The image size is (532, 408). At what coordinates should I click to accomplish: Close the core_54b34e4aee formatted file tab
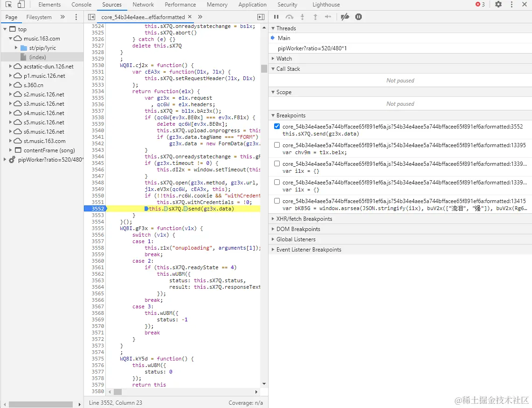[190, 17]
